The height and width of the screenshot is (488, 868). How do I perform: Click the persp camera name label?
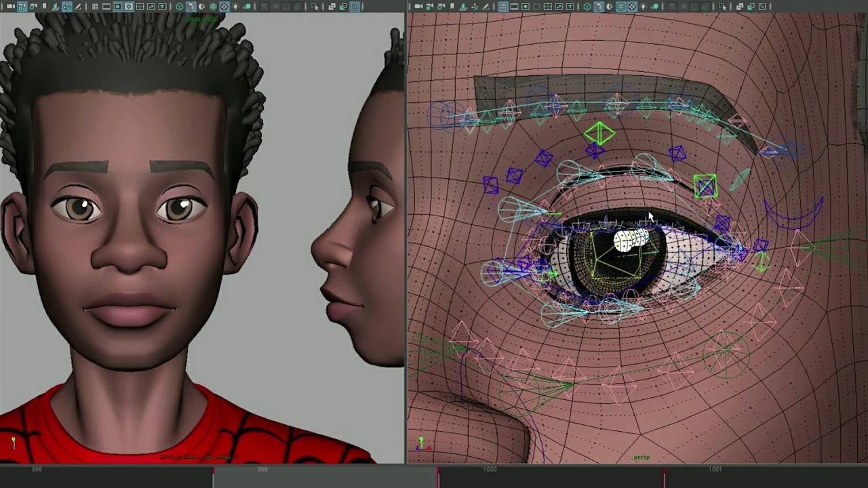coord(640,457)
